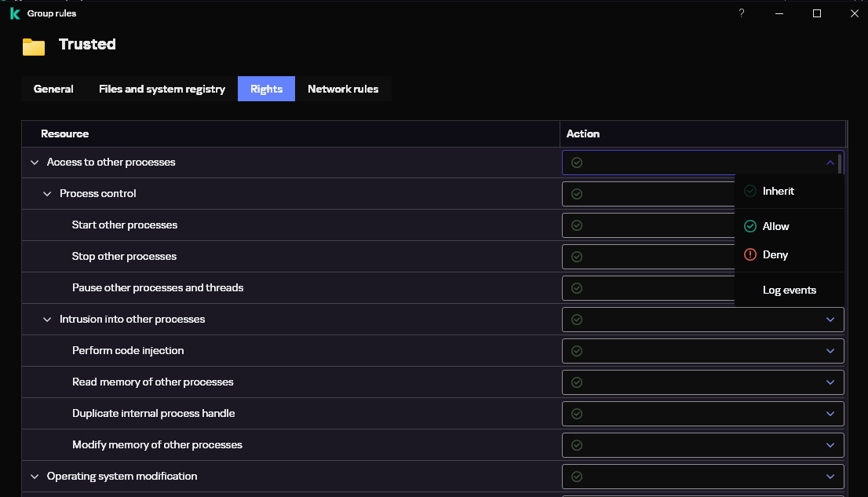868x497 pixels.
Task: Click the Kaspersky logo icon
Action: click(14, 13)
